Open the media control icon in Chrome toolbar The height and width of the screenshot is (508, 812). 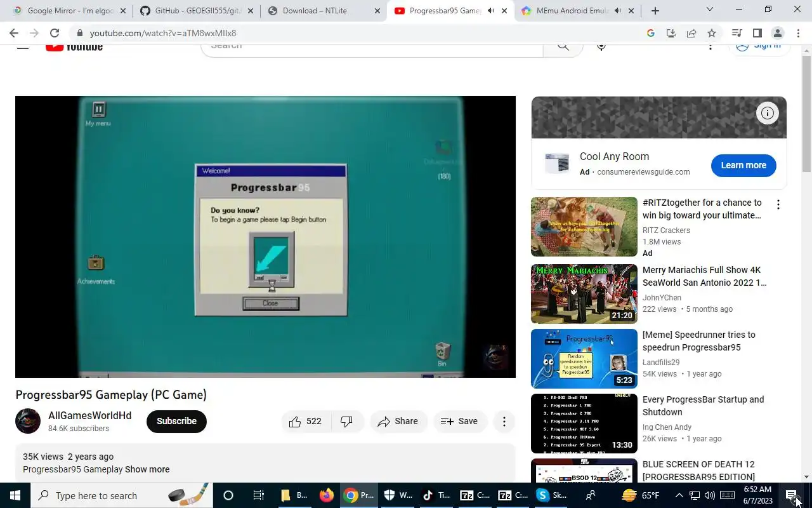tap(737, 33)
